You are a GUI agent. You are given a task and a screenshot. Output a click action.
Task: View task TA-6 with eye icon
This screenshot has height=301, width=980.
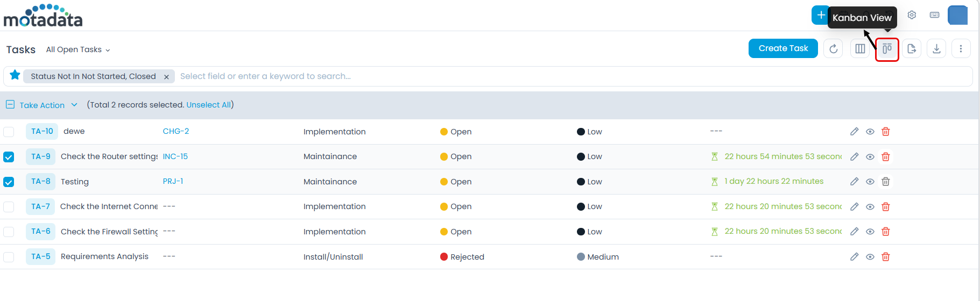[x=870, y=232]
